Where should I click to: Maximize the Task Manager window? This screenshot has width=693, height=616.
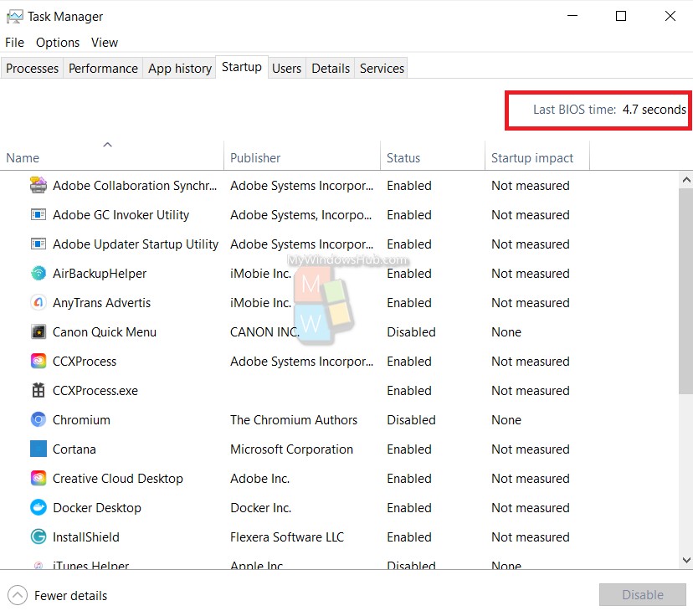[x=621, y=17]
